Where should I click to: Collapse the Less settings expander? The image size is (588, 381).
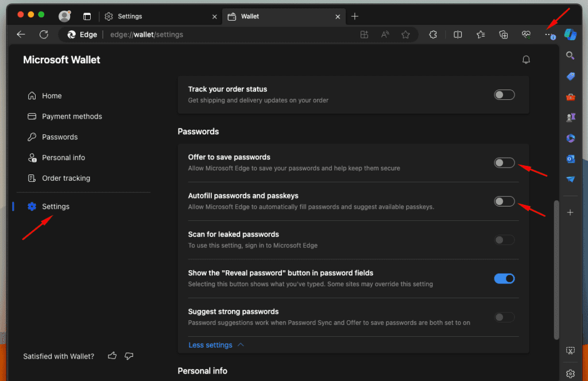216,345
